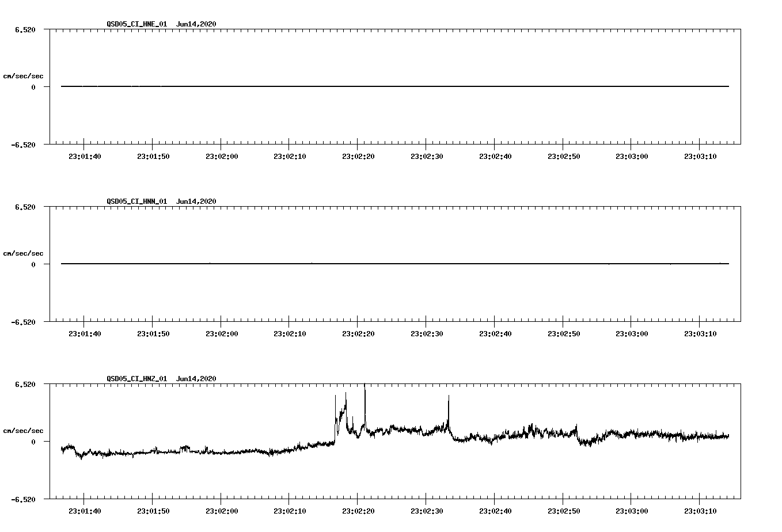Click the QSD05_CI_HNN_01 Jun14,2020 plot title

coord(161,202)
